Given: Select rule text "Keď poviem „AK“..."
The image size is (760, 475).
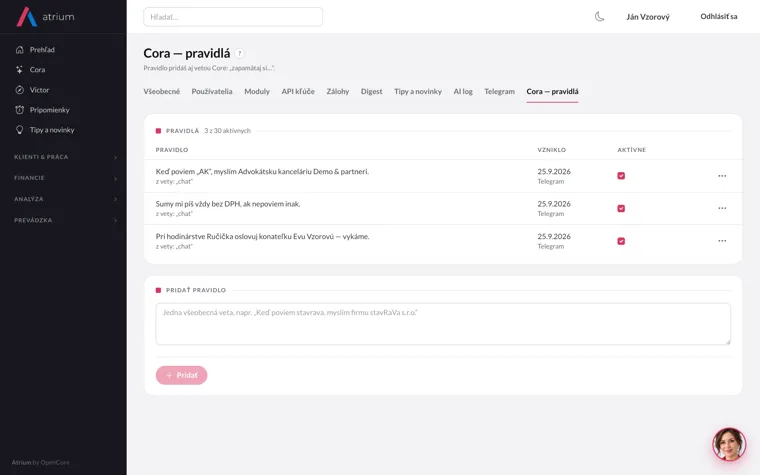Looking at the screenshot, I should coord(262,171).
